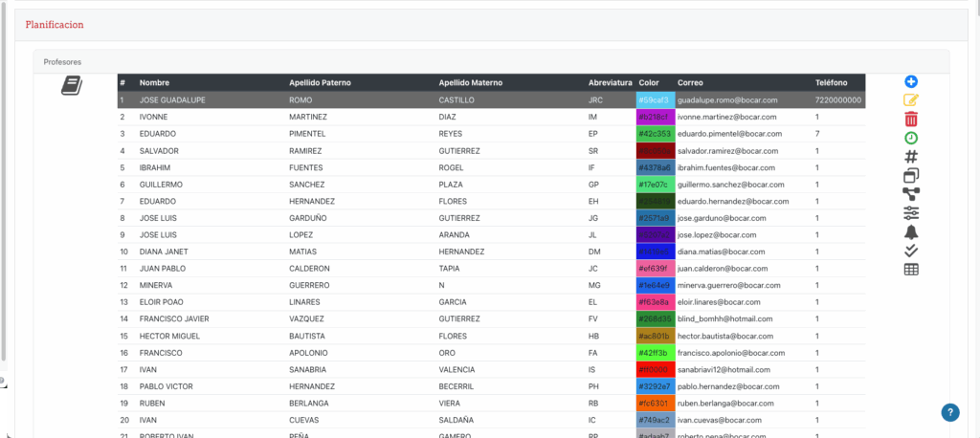The image size is (980, 438).
Task: Sort by Nombre column header
Action: point(154,82)
